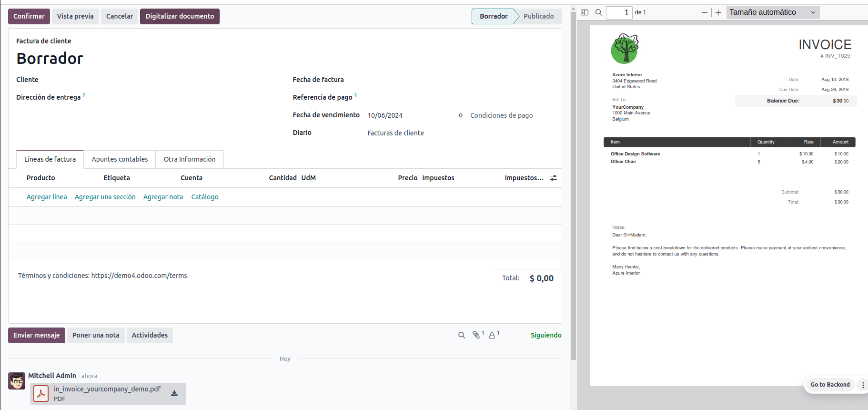Viewport: 868px width, 410px height.
Task: Click the Cancelar button
Action: (120, 16)
